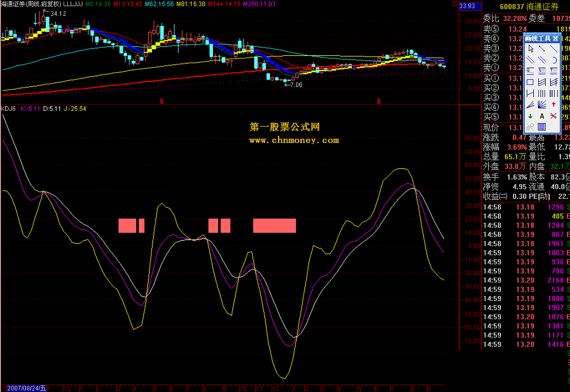Click the 34.12 high price marker

[58, 14]
